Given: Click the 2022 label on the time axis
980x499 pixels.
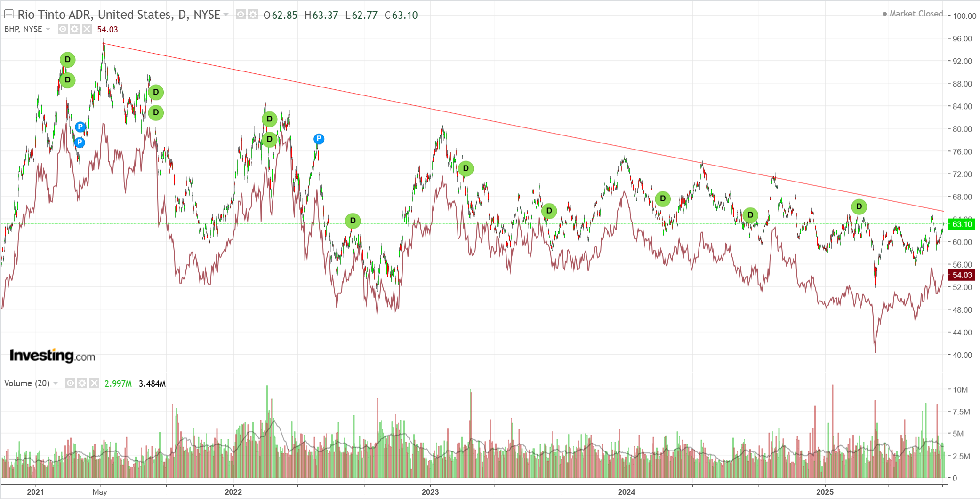Looking at the screenshot, I should [x=233, y=492].
